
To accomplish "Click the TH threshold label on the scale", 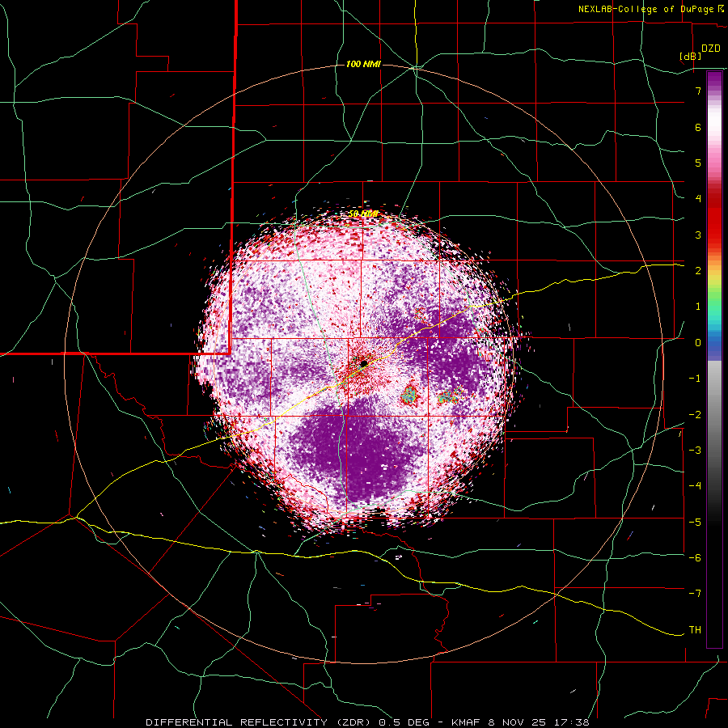I will point(695,629).
